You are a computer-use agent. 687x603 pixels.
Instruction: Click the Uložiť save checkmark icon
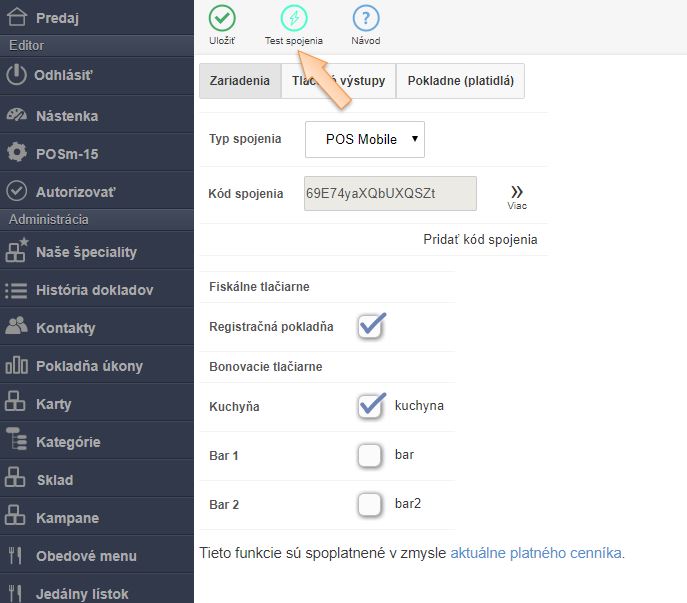pos(222,18)
